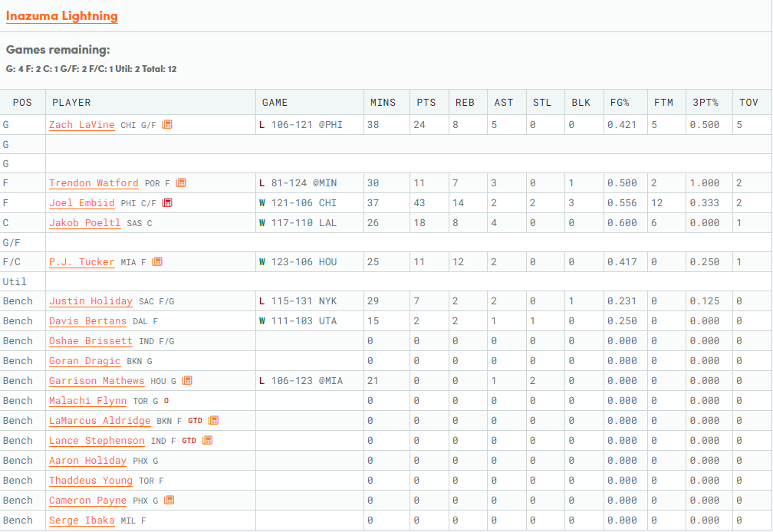The image size is (773, 532).
Task: Open Zach LaVine player page
Action: (x=82, y=125)
